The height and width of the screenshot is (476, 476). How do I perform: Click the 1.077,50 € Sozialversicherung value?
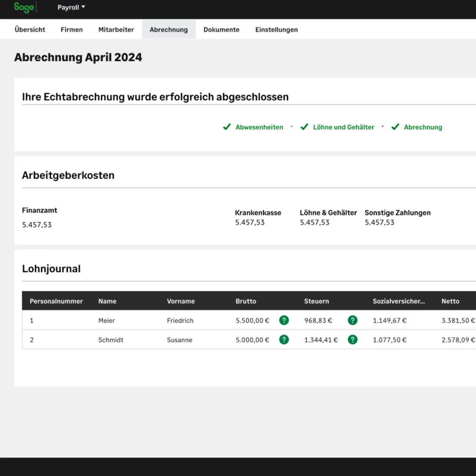tap(390, 340)
